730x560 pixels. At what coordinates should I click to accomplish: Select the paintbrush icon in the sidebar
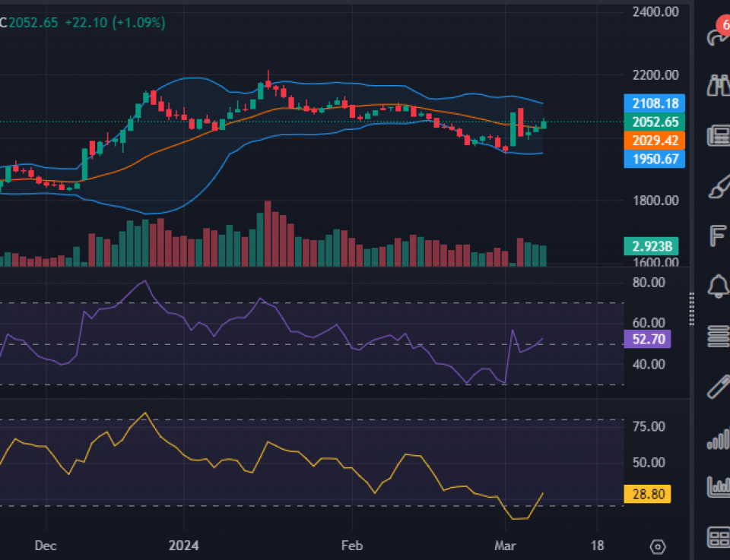718,186
